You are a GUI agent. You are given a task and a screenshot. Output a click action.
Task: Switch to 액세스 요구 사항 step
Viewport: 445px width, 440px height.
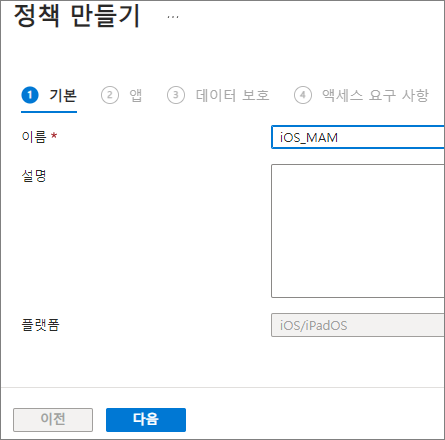[361, 96]
